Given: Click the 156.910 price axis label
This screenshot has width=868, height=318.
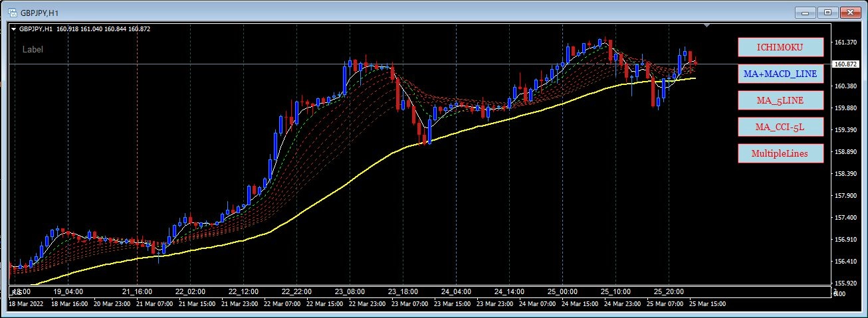Looking at the screenshot, I should tap(845, 239).
